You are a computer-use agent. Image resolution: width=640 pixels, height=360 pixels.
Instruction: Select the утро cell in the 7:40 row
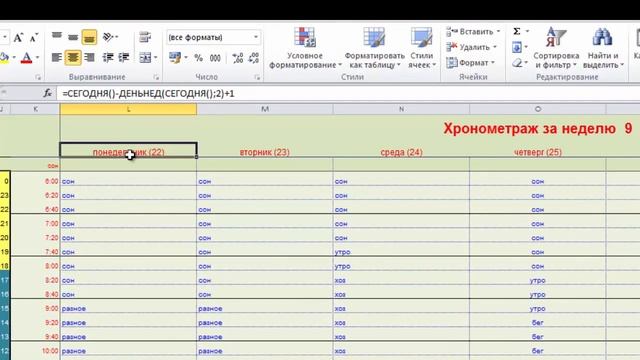pos(401,252)
